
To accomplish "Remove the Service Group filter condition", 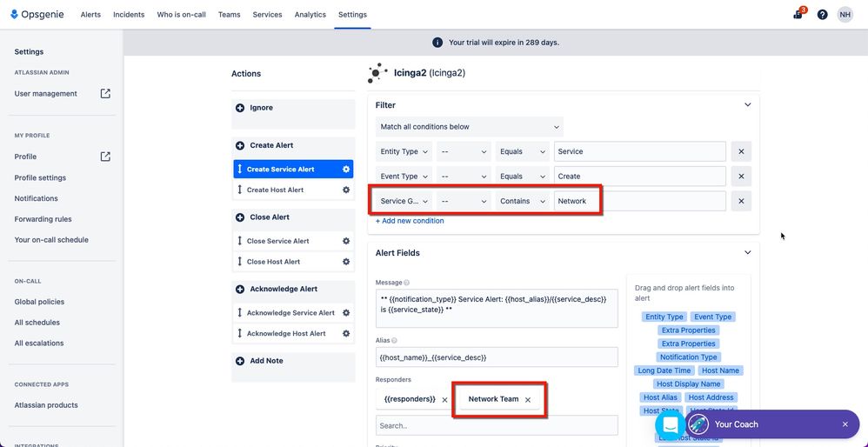I will (x=741, y=202).
